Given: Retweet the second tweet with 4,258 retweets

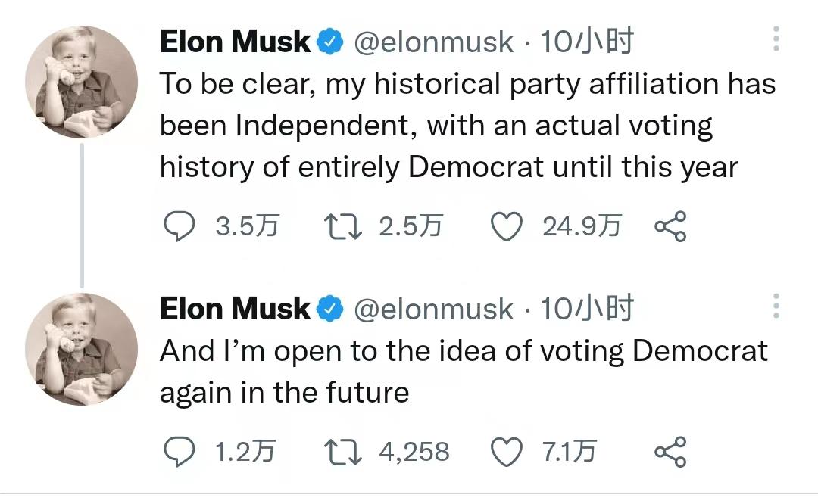Looking at the screenshot, I should [x=342, y=452].
